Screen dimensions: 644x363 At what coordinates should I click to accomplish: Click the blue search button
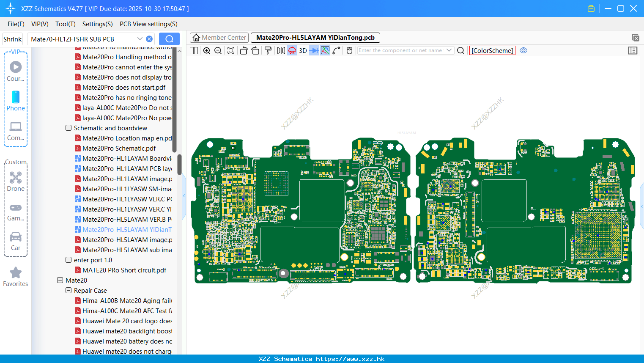click(x=169, y=39)
